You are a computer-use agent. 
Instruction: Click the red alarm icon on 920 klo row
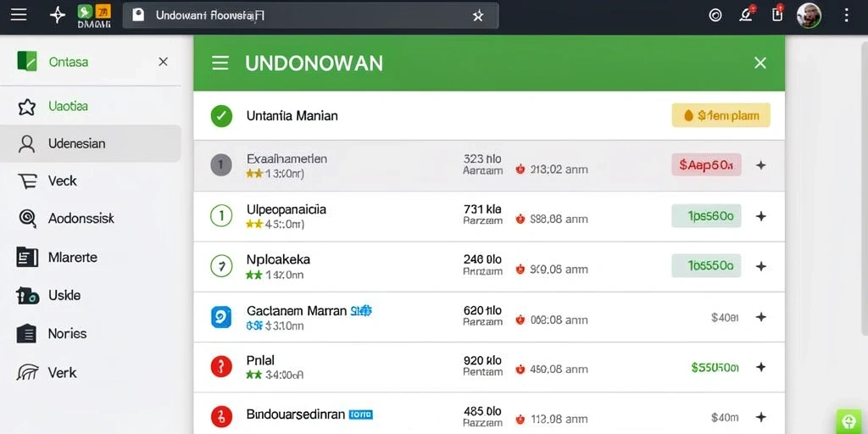pyautogui.click(x=520, y=370)
